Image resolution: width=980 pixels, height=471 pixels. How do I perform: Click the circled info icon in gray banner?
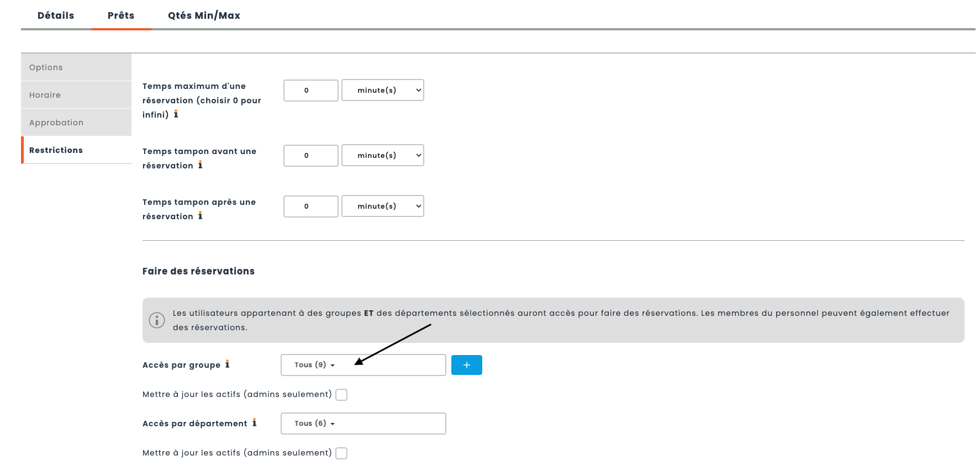tap(157, 320)
